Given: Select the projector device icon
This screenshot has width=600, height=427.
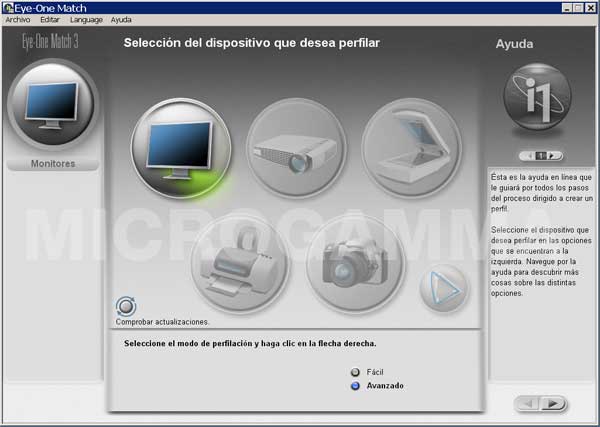Looking at the screenshot, I should (296, 148).
